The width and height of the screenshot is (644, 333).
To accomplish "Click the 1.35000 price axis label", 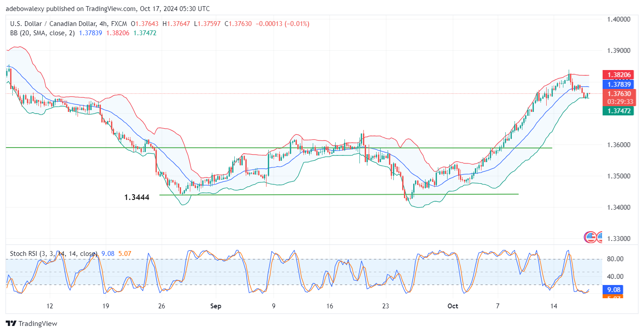I will tap(619, 176).
